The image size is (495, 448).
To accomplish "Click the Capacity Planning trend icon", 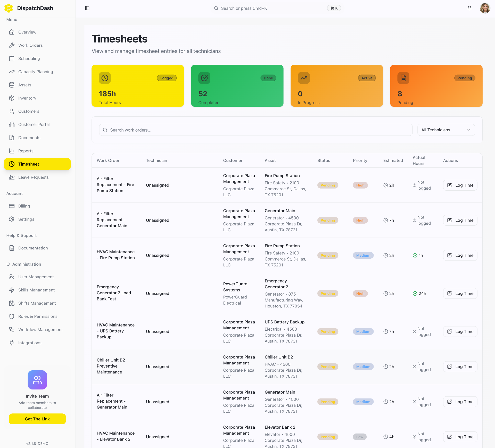I will [12, 72].
